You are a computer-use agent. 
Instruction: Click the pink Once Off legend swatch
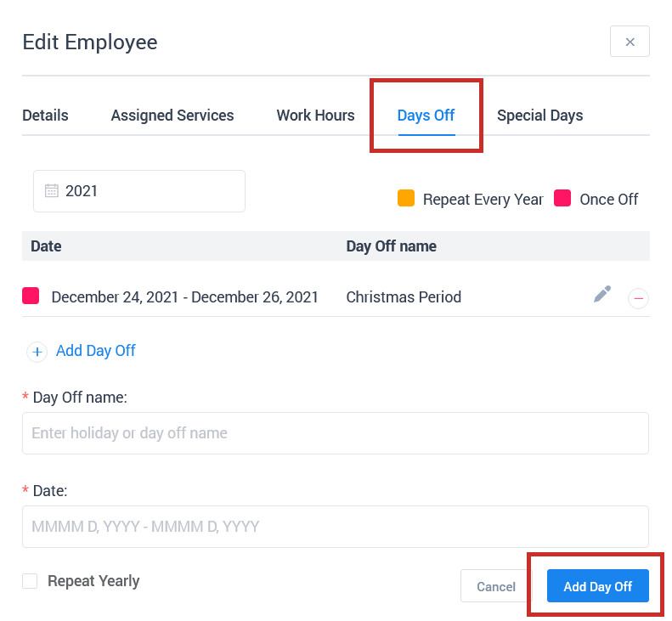pyautogui.click(x=562, y=198)
